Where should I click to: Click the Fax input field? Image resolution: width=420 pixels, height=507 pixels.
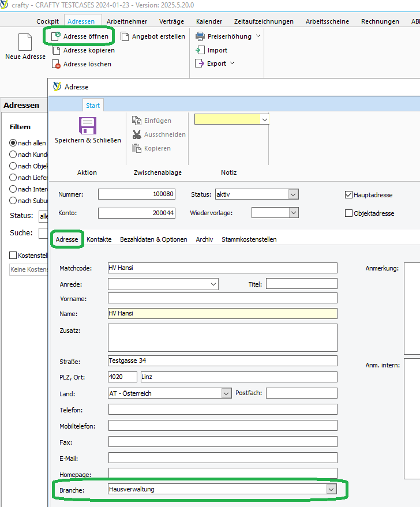(x=223, y=441)
